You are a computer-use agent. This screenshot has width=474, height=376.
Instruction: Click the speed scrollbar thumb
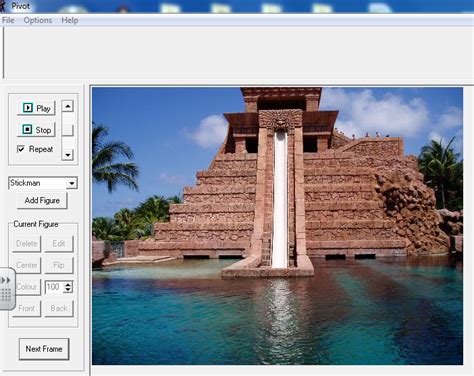click(x=68, y=130)
